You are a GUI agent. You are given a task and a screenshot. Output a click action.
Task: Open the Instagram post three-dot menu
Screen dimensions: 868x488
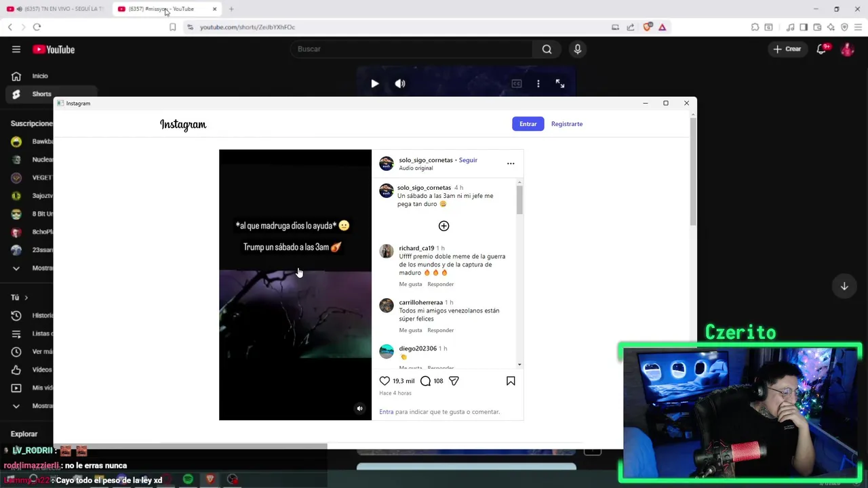click(x=511, y=163)
